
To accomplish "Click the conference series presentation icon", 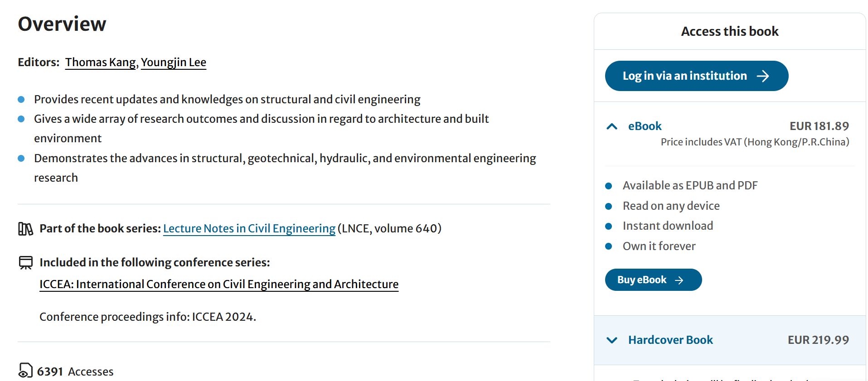I will tap(26, 263).
